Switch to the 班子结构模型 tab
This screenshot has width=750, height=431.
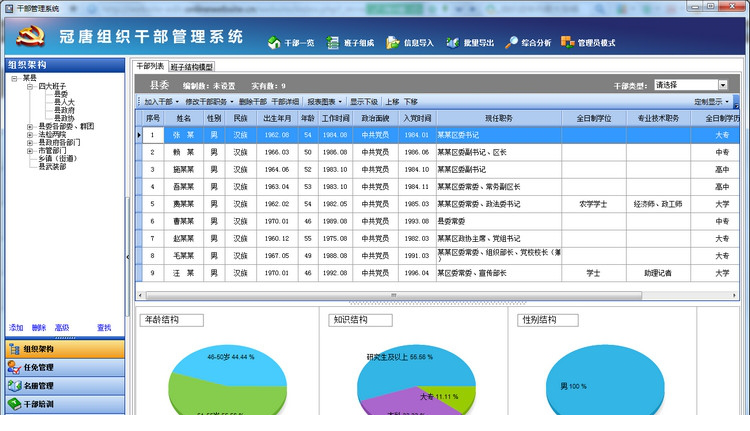click(191, 67)
